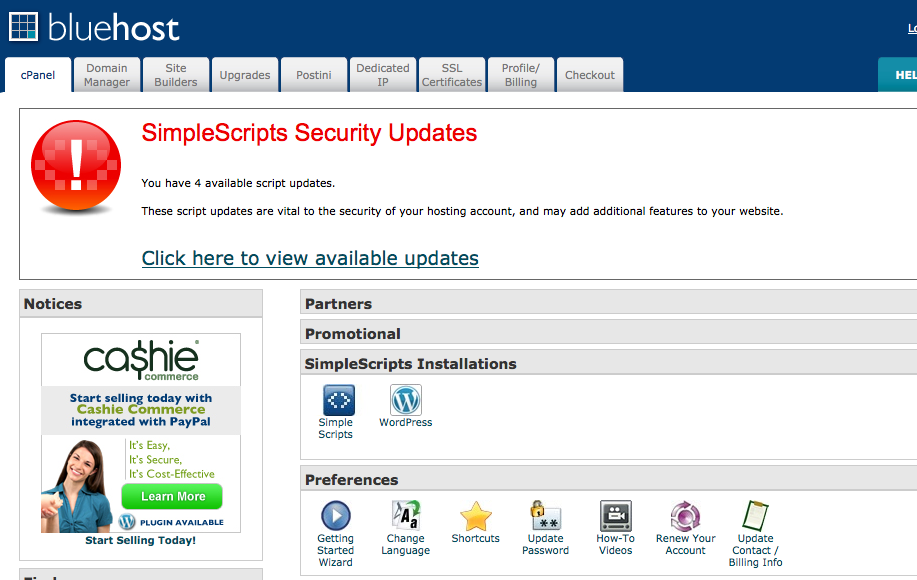Click the green Learn More button
The width and height of the screenshot is (917, 580).
click(x=172, y=496)
